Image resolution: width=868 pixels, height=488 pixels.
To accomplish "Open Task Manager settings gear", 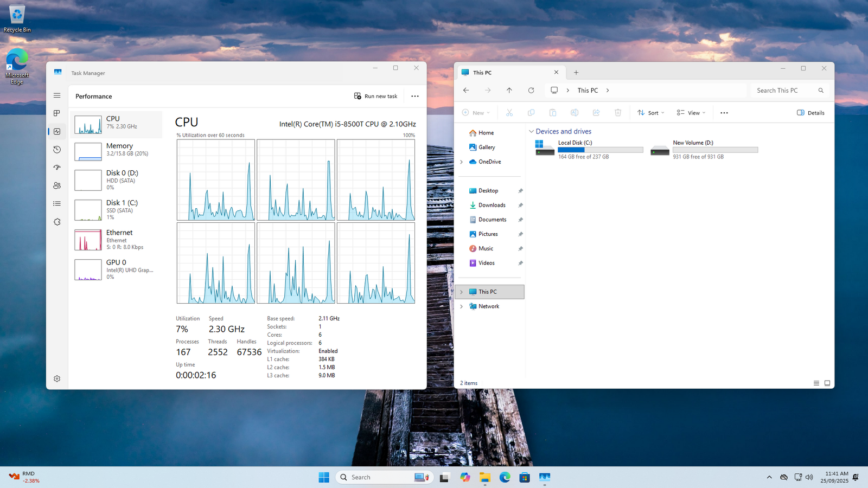I will point(57,378).
